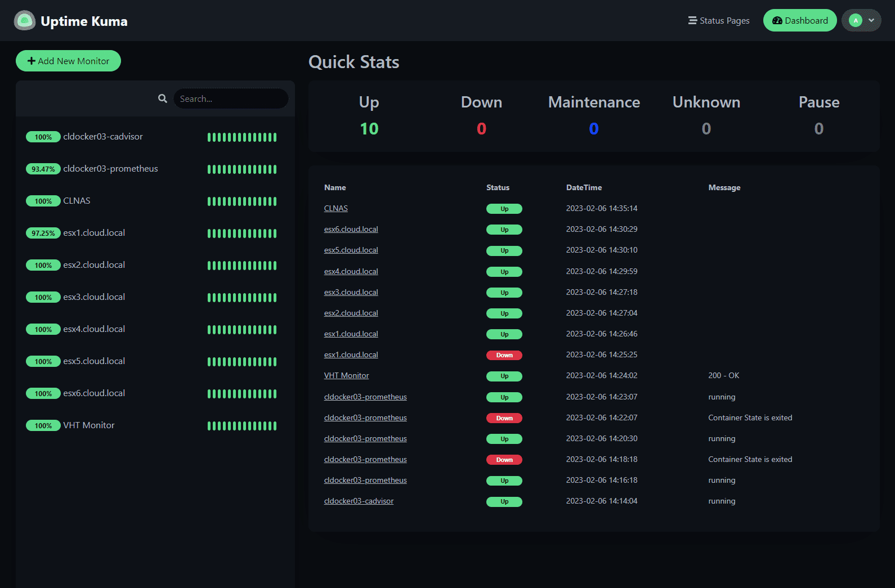
Task: Focus the monitor search field
Action: [230, 98]
